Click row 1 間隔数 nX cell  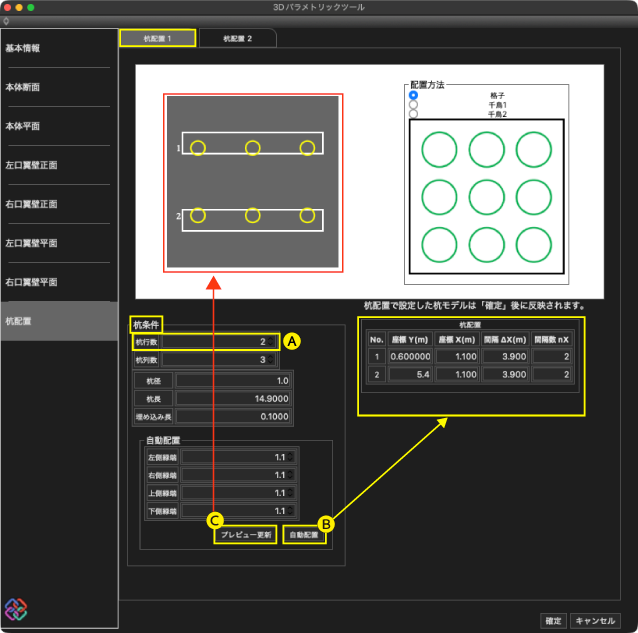[x=552, y=357]
